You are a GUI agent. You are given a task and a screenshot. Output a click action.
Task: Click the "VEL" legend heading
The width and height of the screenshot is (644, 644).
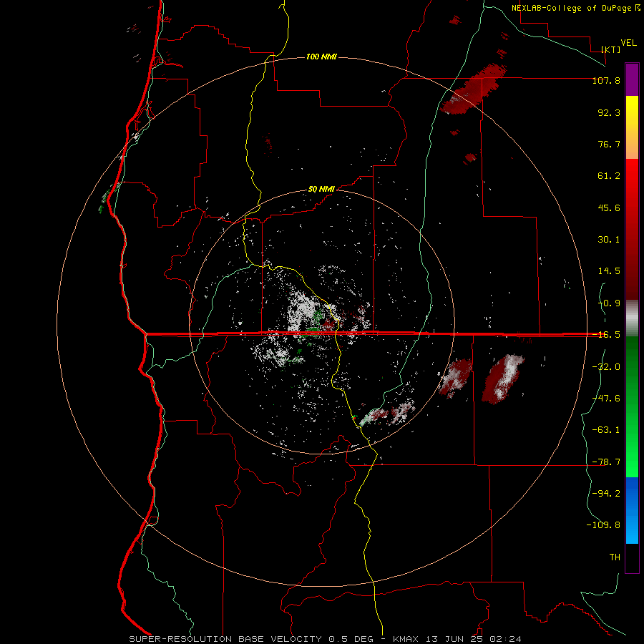click(x=629, y=43)
